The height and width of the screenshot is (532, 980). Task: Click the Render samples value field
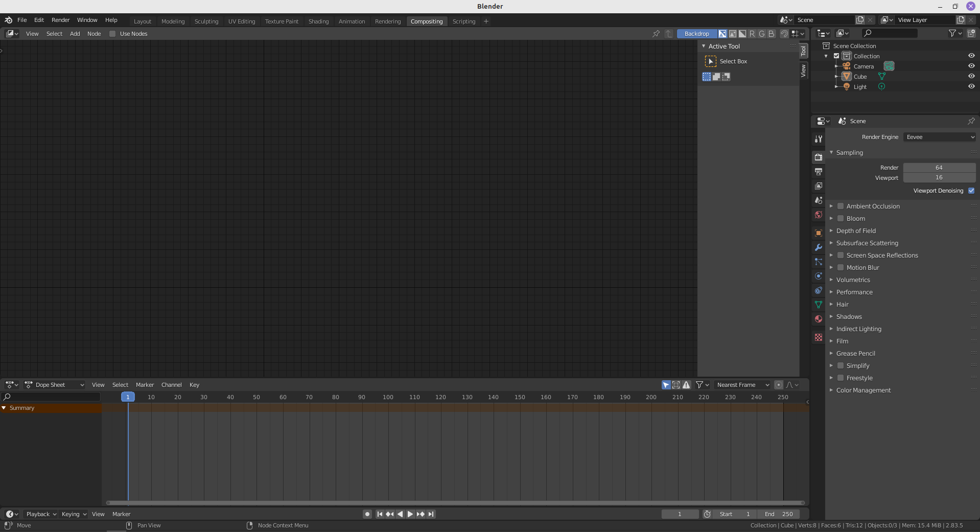939,168
